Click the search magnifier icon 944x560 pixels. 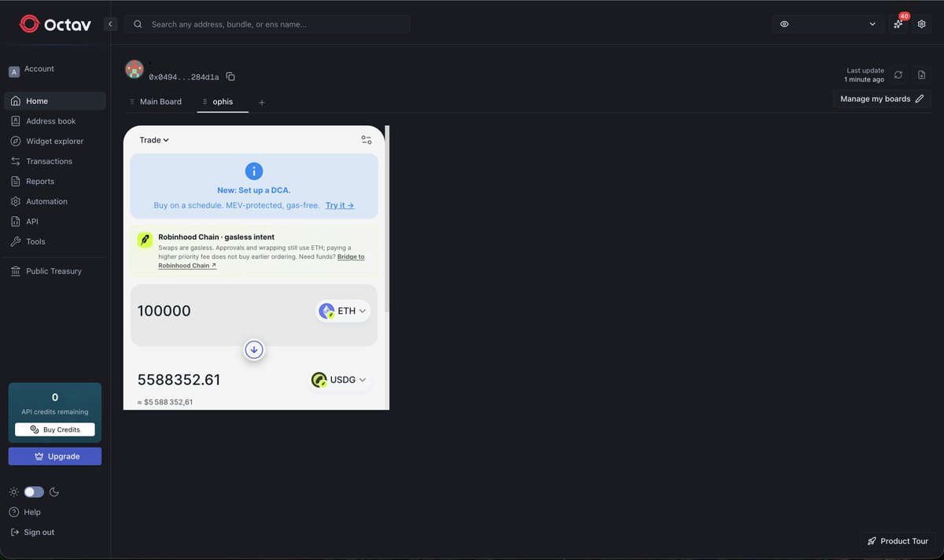138,24
